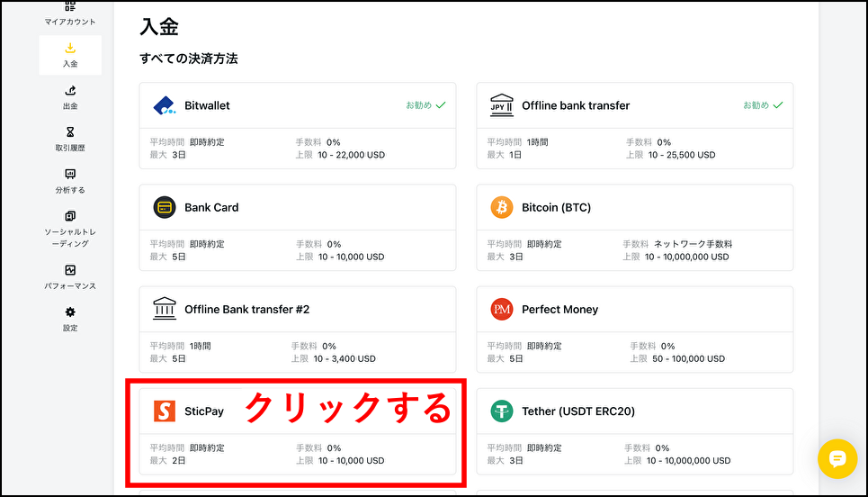Click the お勧め label on Offline bank transfer
Image resolution: width=868 pixels, height=497 pixels.
point(756,105)
